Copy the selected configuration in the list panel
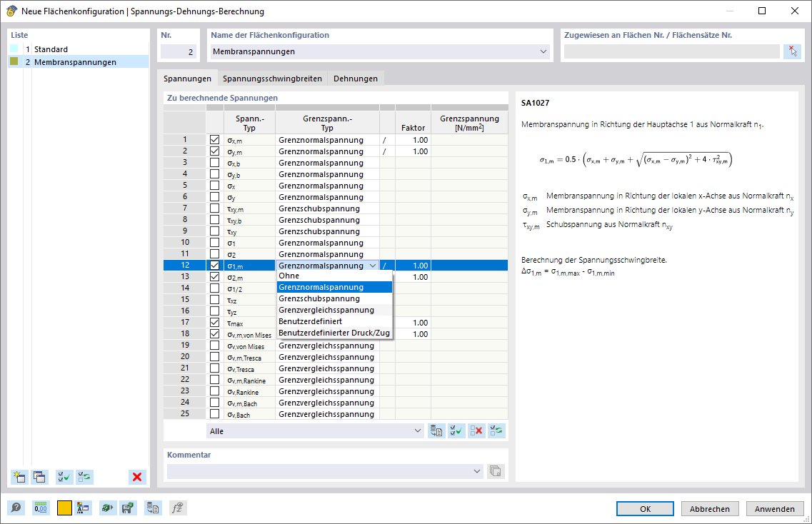The height and width of the screenshot is (524, 812). click(39, 477)
